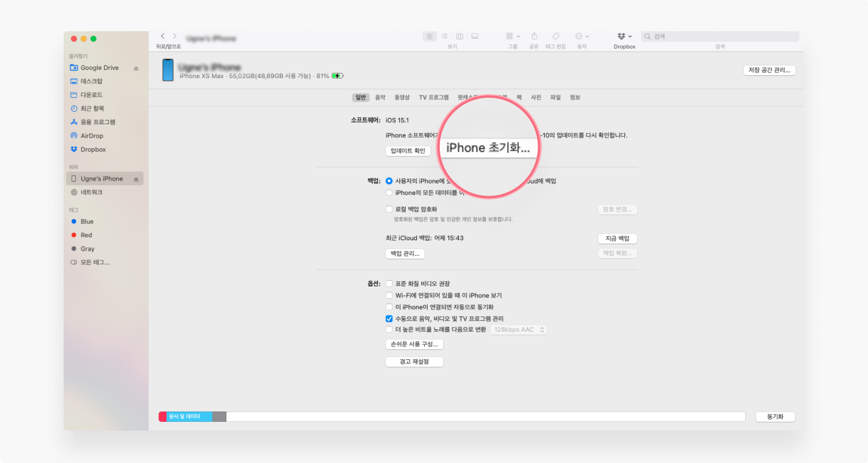Switch to the 사진 tab
This screenshot has width=868, height=463.
[536, 97]
